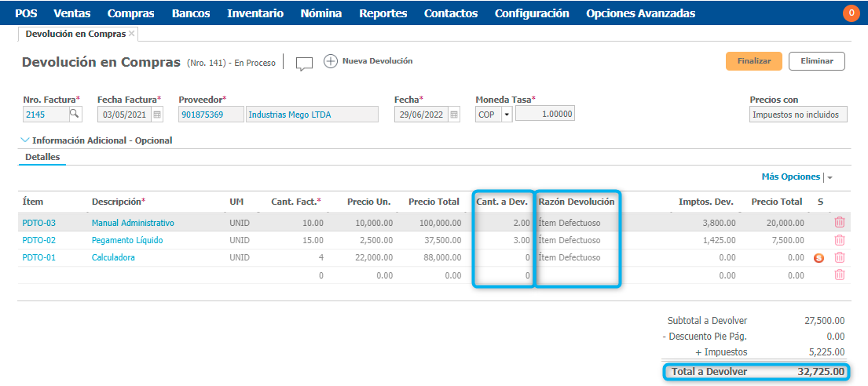Click the orange notification badge

851,13
